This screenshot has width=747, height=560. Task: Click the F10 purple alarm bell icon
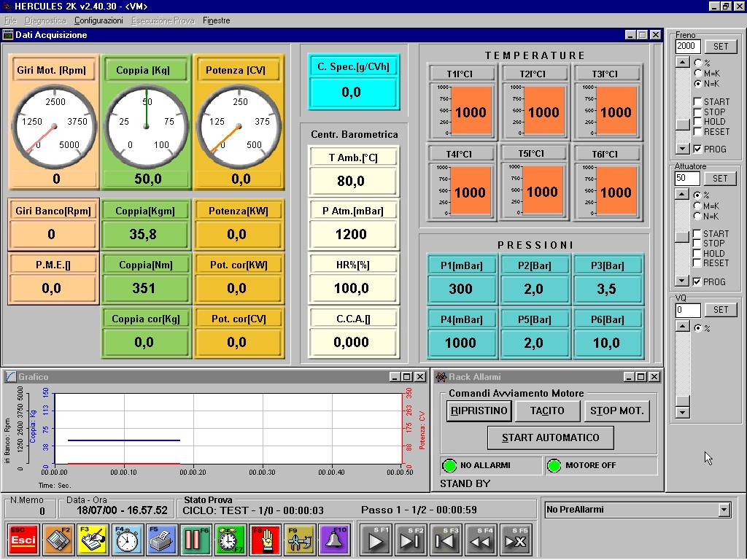tap(333, 540)
